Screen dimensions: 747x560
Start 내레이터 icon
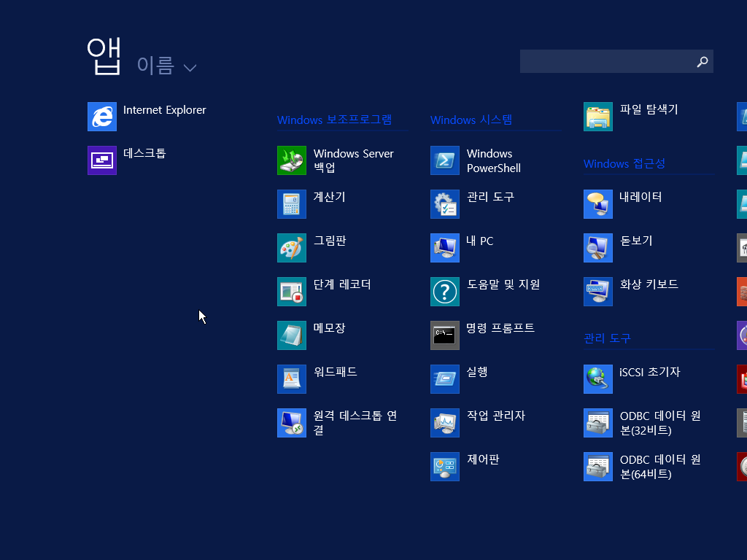[598, 204]
